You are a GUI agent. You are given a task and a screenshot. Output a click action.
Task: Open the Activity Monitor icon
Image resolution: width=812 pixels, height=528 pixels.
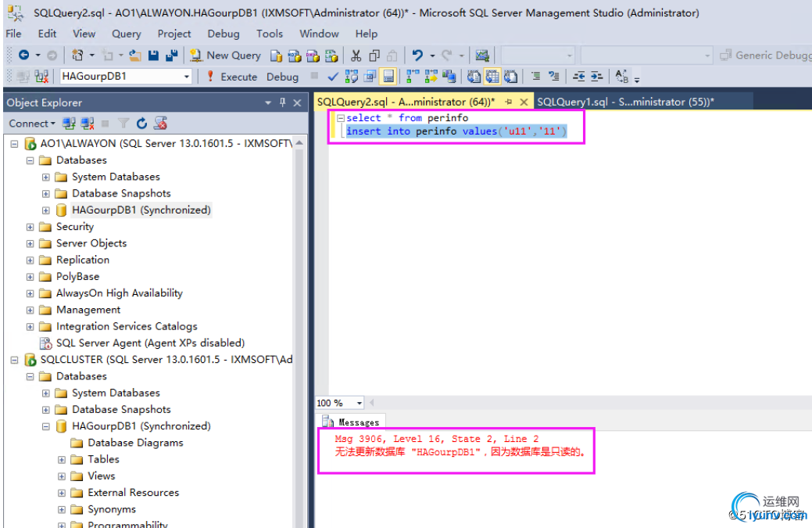tap(482, 56)
